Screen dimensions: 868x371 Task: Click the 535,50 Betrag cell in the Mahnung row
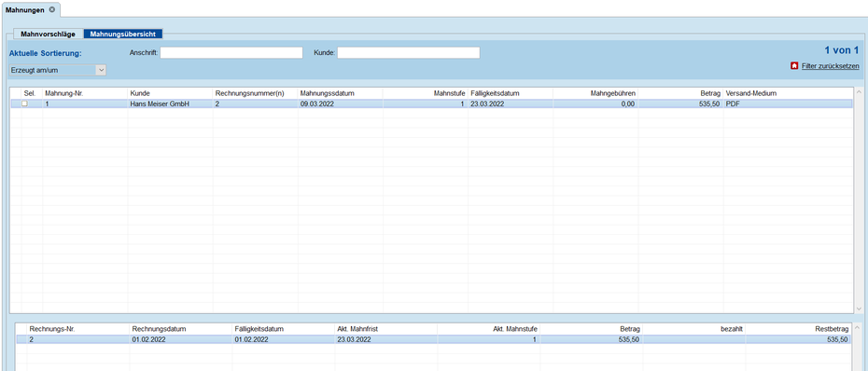click(x=681, y=103)
